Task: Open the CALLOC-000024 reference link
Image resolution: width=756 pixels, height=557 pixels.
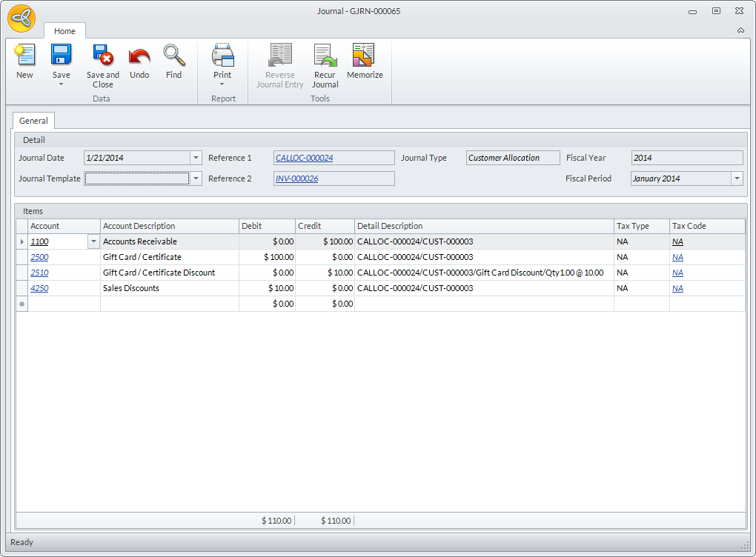Action: 304,158
